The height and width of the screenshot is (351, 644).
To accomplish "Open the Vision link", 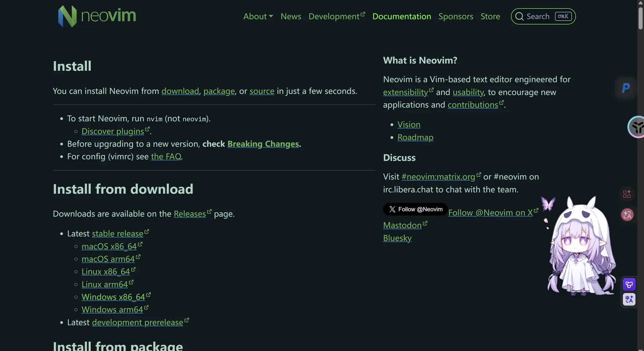I will 409,124.
